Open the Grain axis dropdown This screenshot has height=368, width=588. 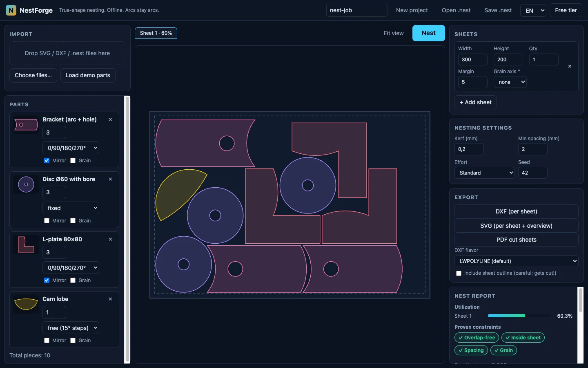510,82
